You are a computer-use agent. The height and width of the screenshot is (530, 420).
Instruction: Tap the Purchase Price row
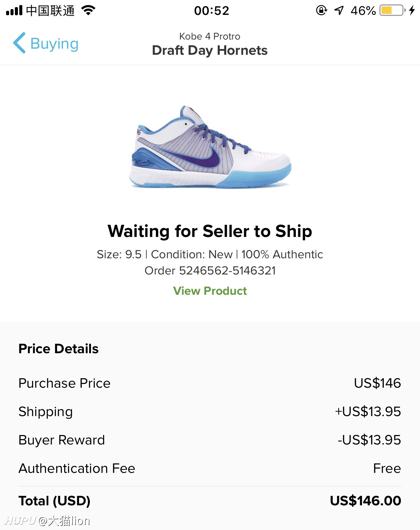click(64, 383)
